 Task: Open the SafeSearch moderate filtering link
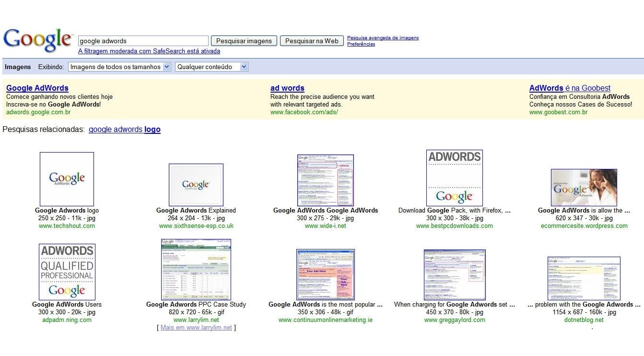point(149,51)
